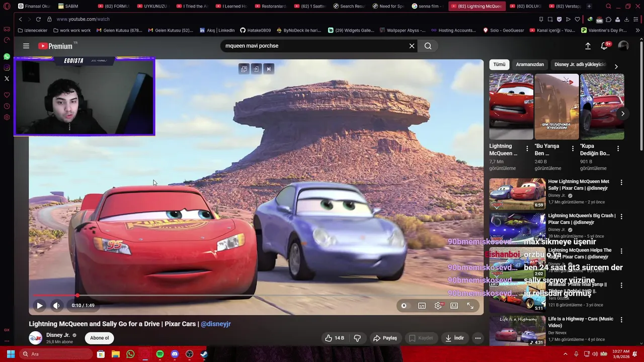The image size is (644, 362).
Task: Open Discord from the taskbar
Action: [x=175, y=354]
